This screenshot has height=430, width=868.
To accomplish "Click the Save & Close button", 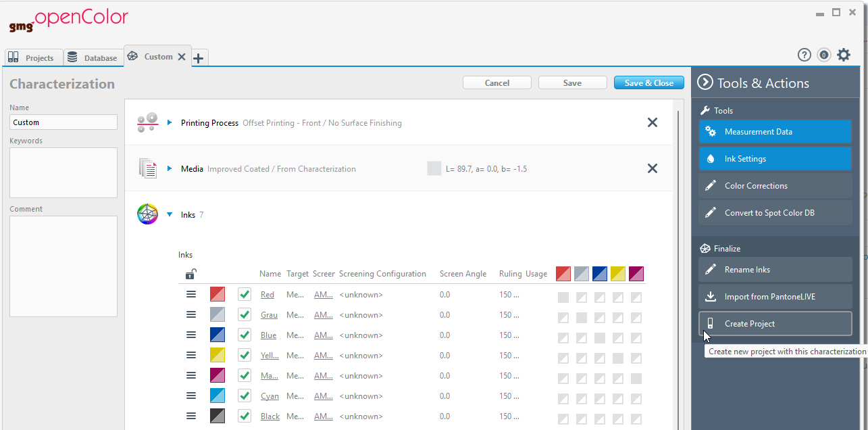I will (x=648, y=82).
